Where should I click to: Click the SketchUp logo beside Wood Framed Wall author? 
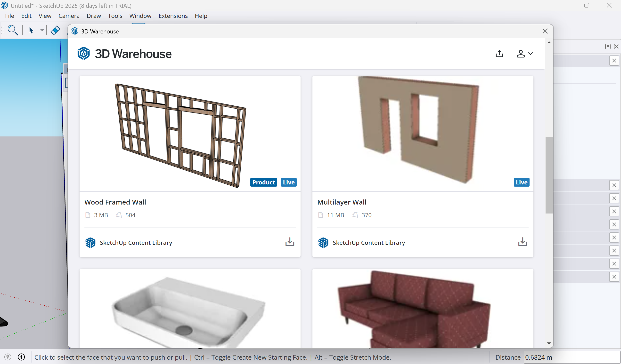(90, 243)
